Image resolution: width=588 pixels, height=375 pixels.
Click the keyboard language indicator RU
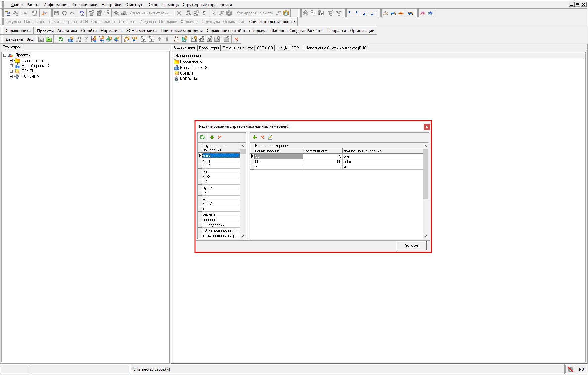581,369
